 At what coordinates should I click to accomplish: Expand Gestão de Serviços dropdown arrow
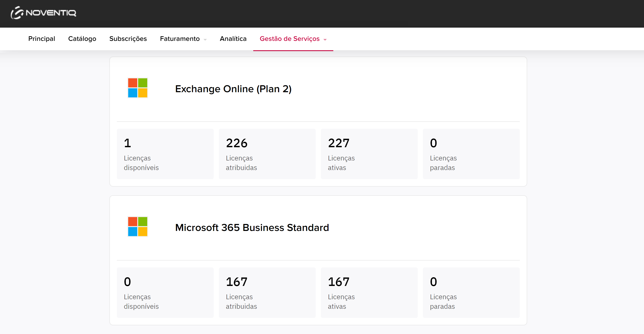tap(325, 40)
